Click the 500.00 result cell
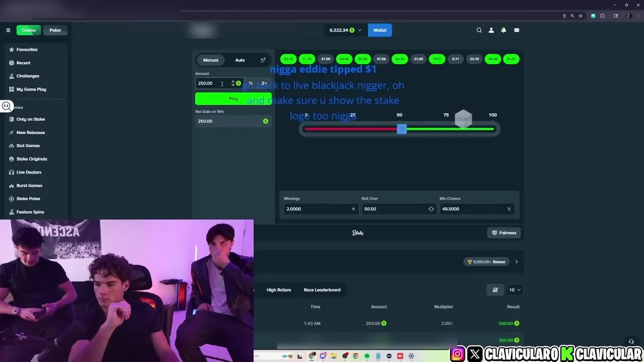644x362 pixels. (x=509, y=324)
